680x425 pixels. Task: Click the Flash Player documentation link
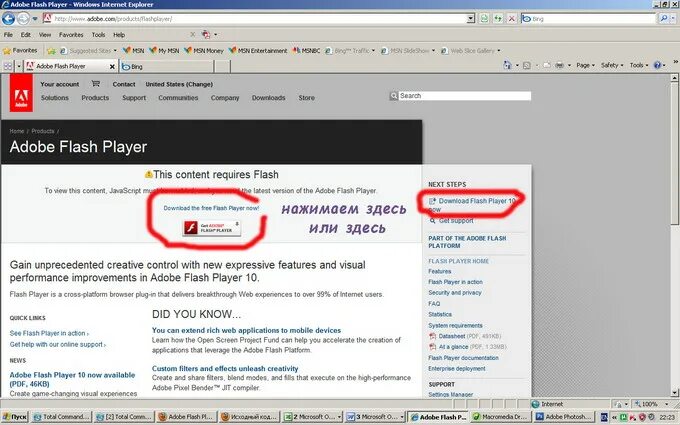click(x=463, y=358)
